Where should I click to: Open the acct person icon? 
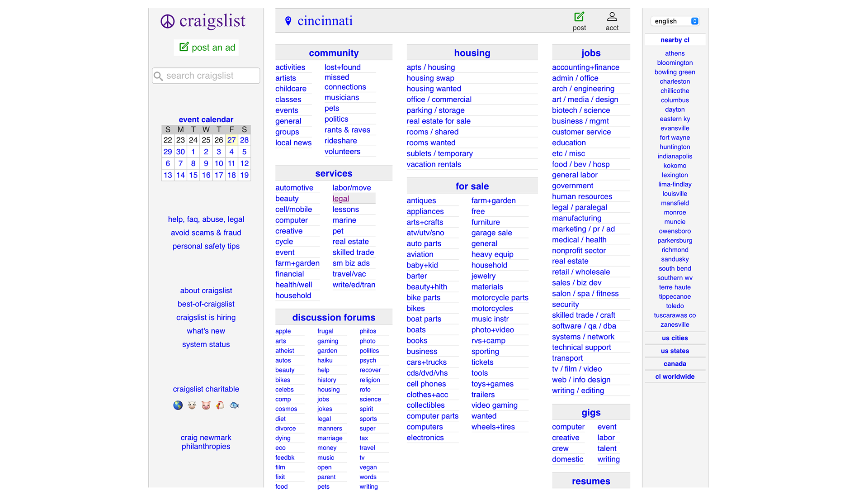tap(612, 17)
